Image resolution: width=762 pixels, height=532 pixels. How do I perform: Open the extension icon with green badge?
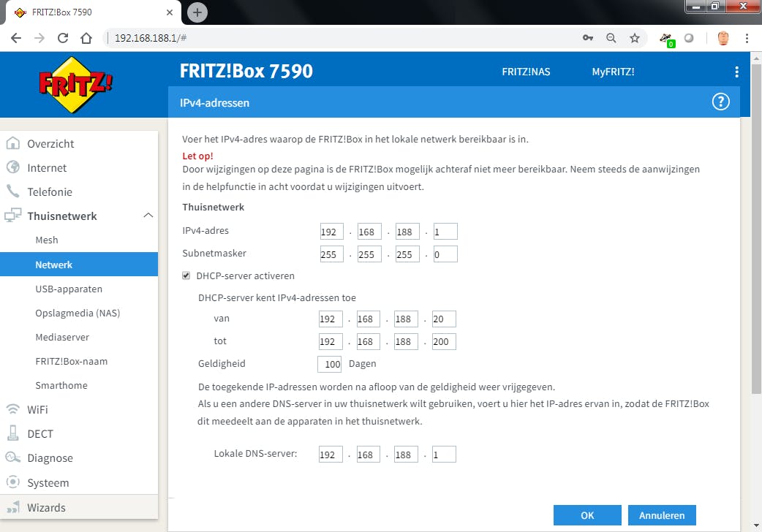click(x=667, y=39)
